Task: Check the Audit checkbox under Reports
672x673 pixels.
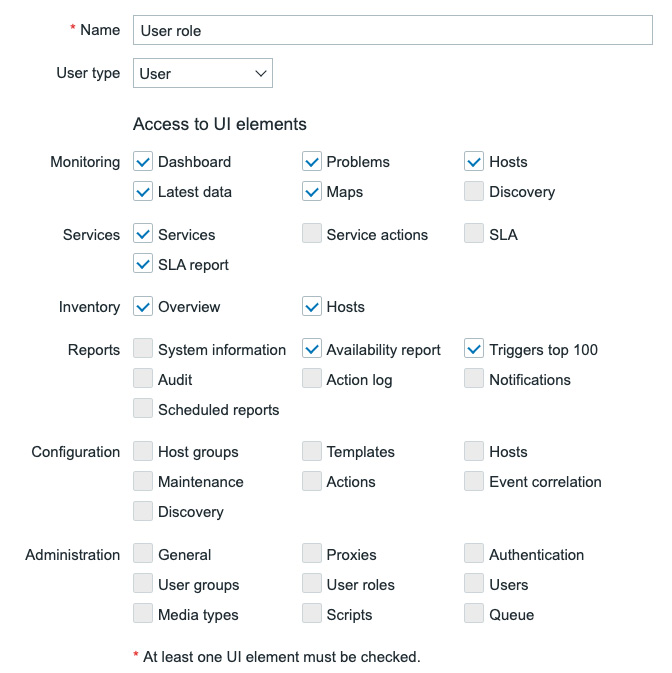Action: point(143,379)
